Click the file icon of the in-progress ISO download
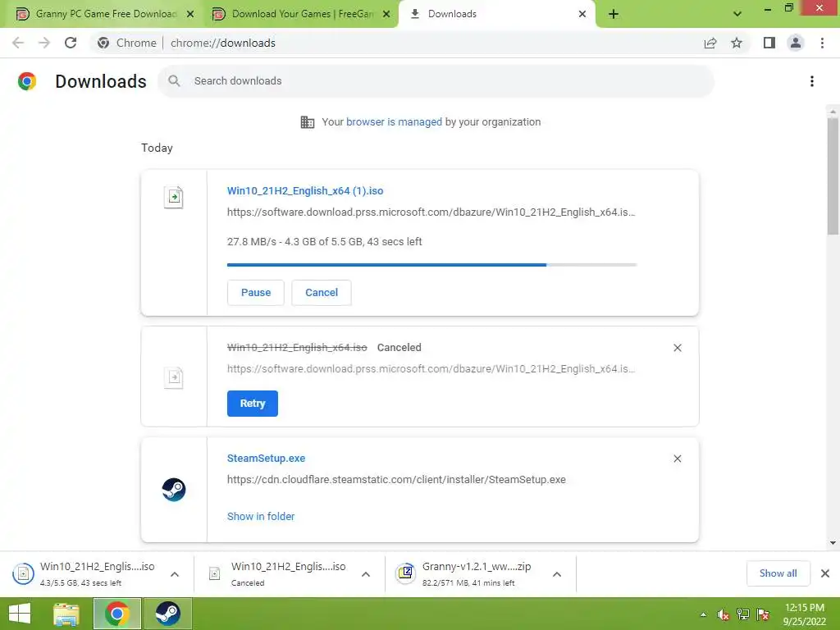The image size is (840, 630). point(174,197)
